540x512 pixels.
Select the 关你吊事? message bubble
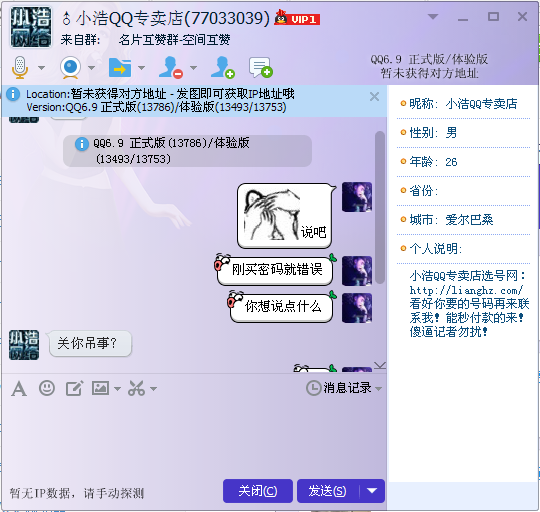pos(90,343)
